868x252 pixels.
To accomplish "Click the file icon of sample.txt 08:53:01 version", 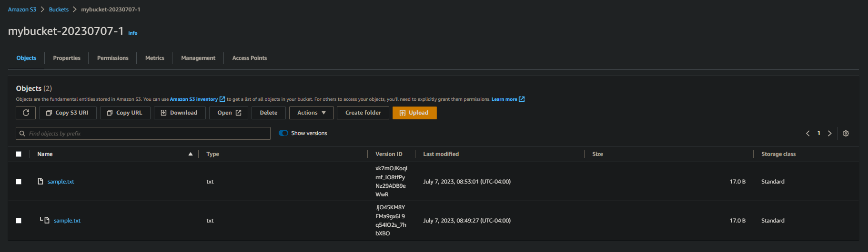I will (40, 181).
